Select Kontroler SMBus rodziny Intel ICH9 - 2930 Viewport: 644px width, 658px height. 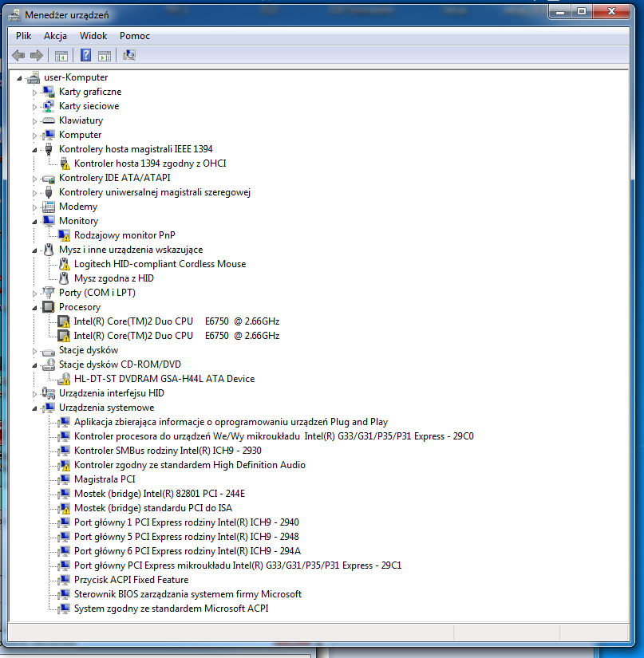tap(168, 451)
